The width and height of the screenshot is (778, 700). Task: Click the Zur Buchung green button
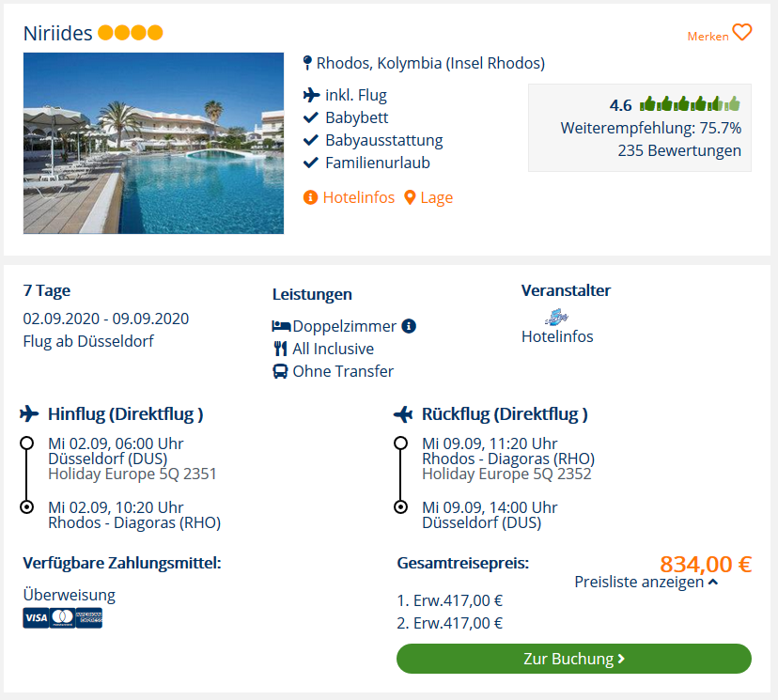(573, 659)
